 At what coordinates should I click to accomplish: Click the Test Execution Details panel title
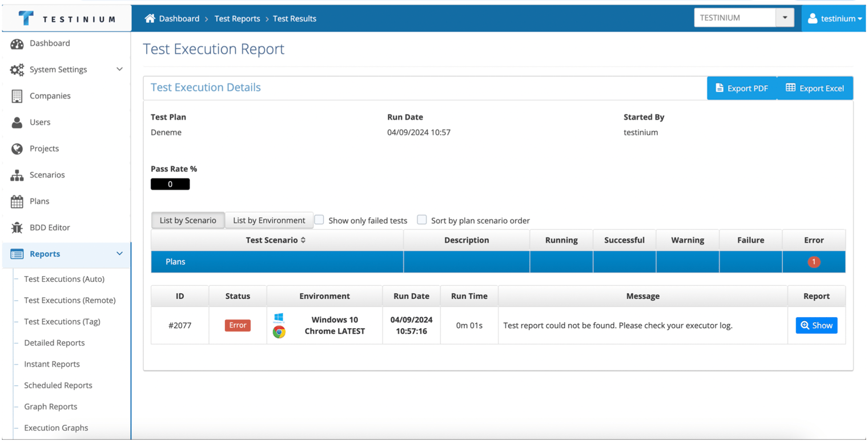click(206, 87)
